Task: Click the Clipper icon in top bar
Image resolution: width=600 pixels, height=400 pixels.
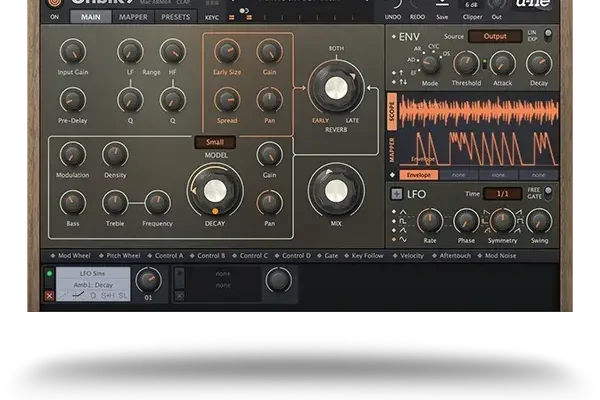Action: [470, 5]
